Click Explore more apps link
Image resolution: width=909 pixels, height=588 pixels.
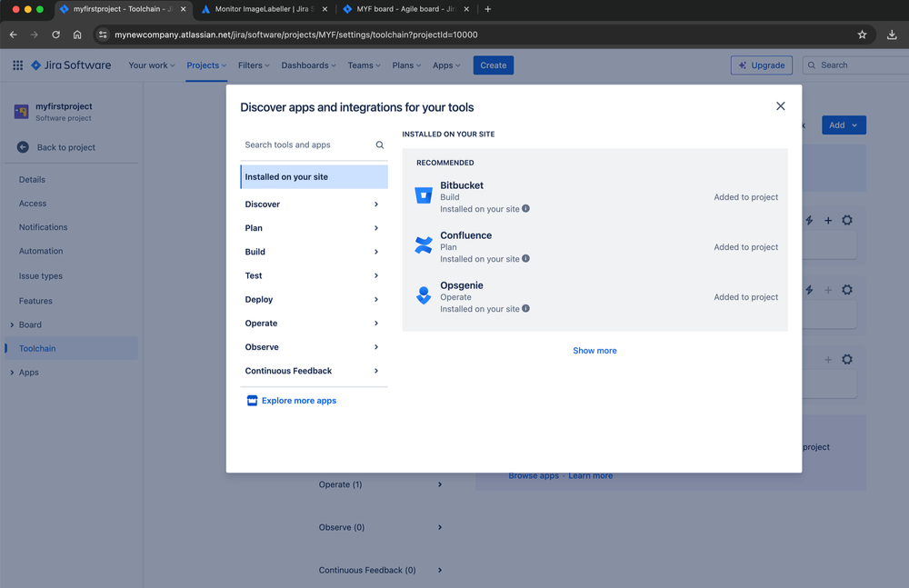tap(298, 401)
